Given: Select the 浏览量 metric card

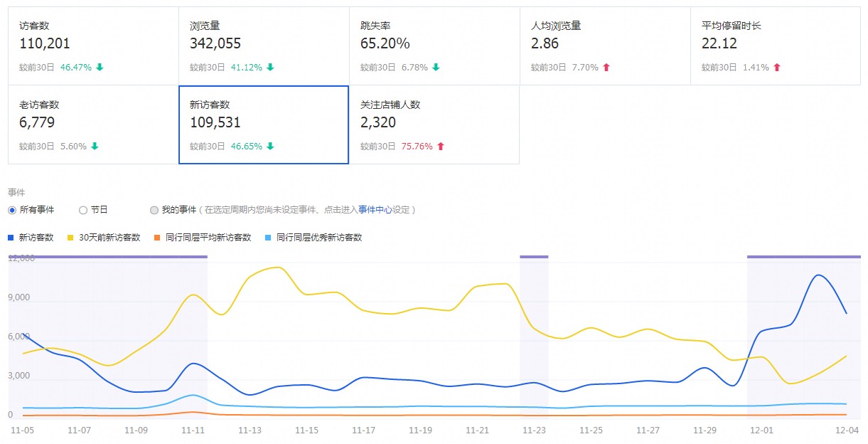Looking at the screenshot, I should (264, 46).
